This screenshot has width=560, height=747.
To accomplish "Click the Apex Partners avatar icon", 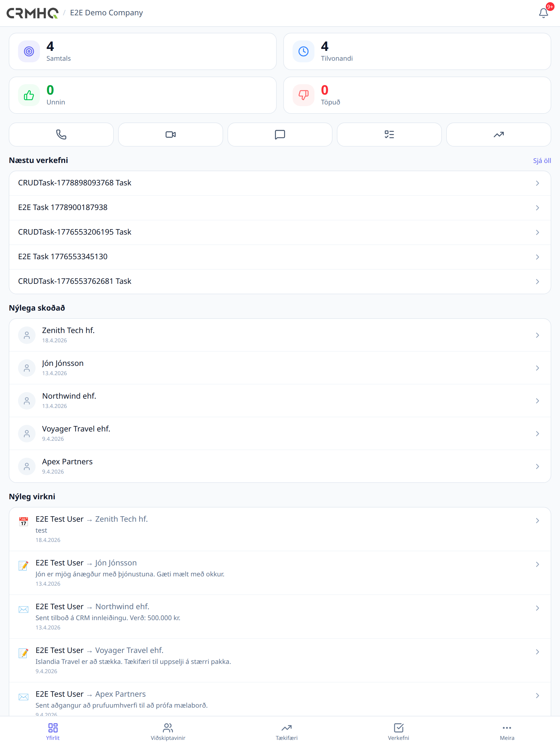I will [27, 466].
